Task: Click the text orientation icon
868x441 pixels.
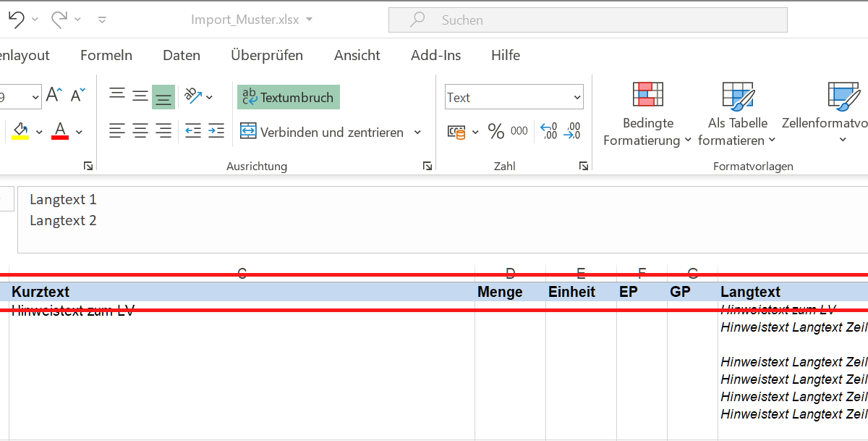Action: (192, 95)
